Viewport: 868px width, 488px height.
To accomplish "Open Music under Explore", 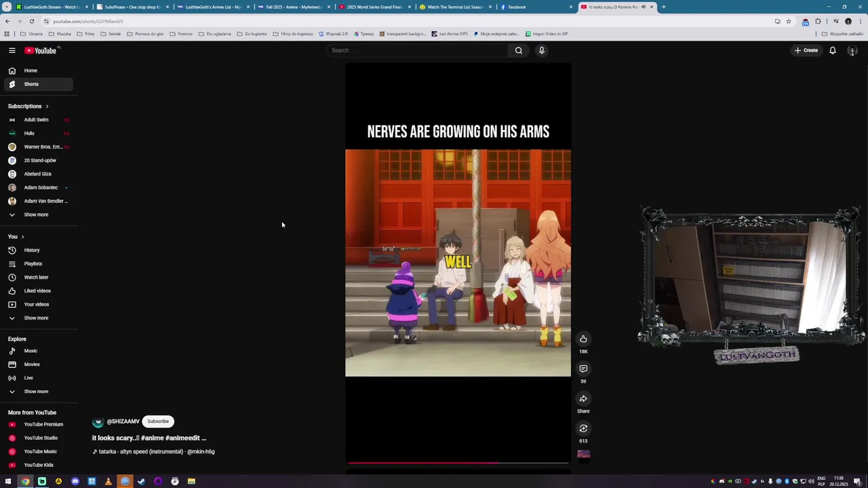I will coord(38,351).
